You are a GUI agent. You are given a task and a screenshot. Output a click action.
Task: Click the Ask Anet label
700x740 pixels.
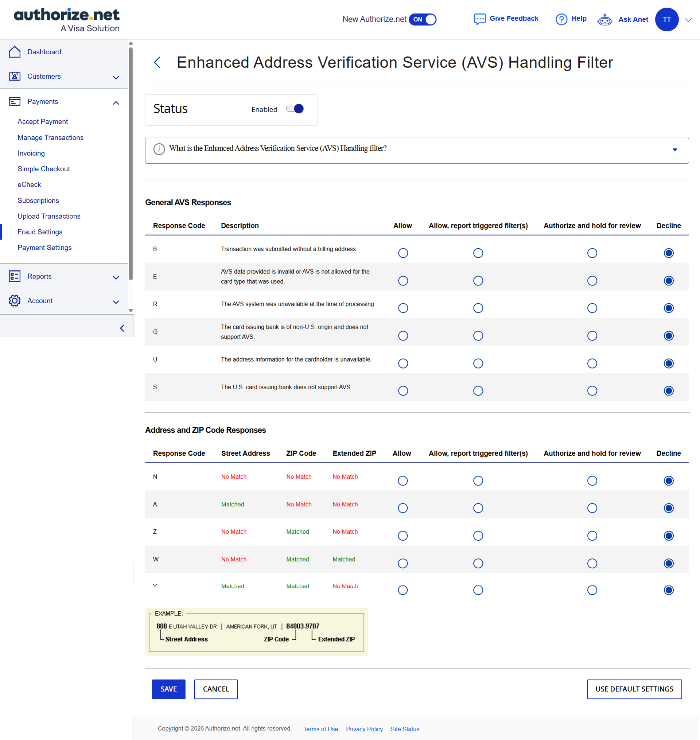pyautogui.click(x=633, y=19)
